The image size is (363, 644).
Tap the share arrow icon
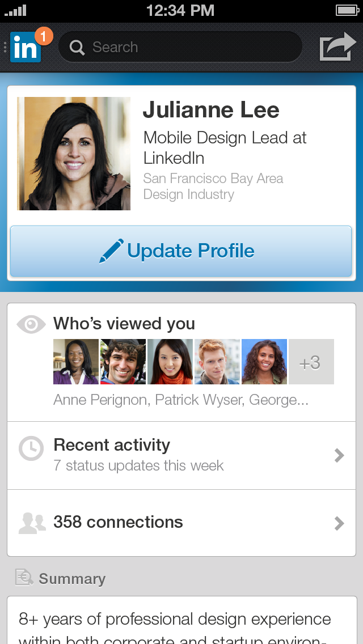pos(337,47)
